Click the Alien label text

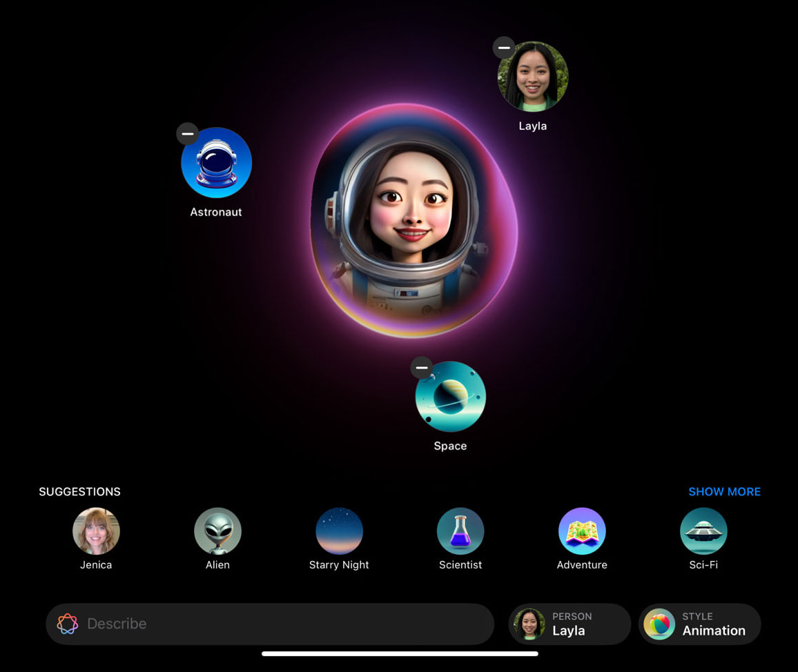218,565
